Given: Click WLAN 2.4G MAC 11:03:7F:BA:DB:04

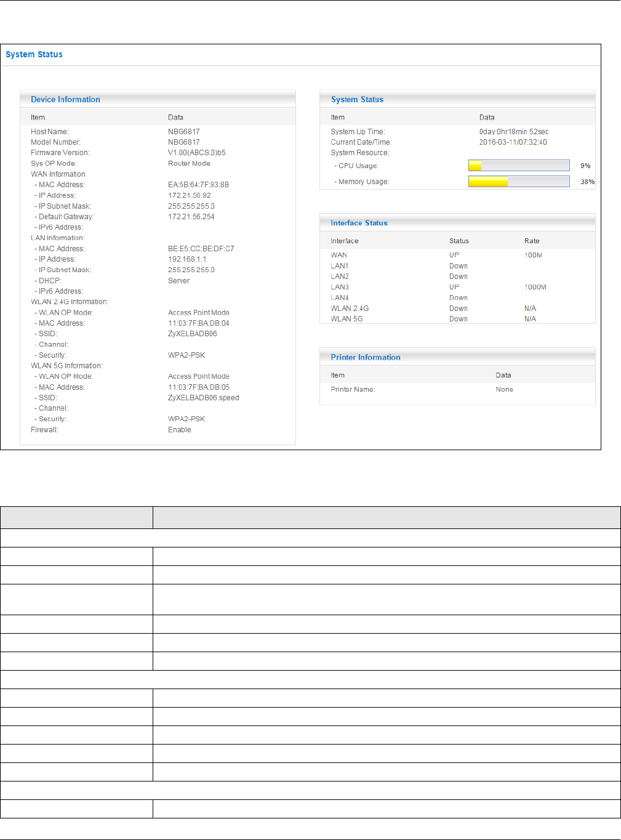Looking at the screenshot, I should [x=199, y=323].
